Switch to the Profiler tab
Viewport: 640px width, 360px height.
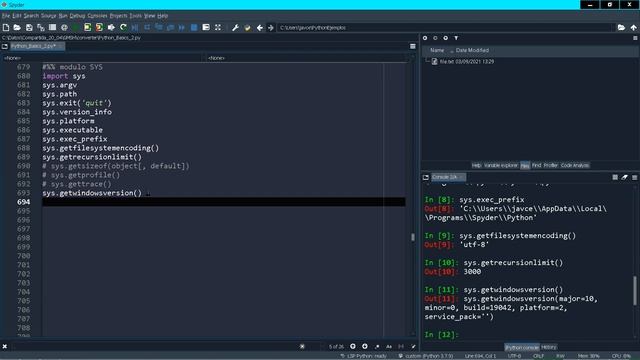click(551, 165)
